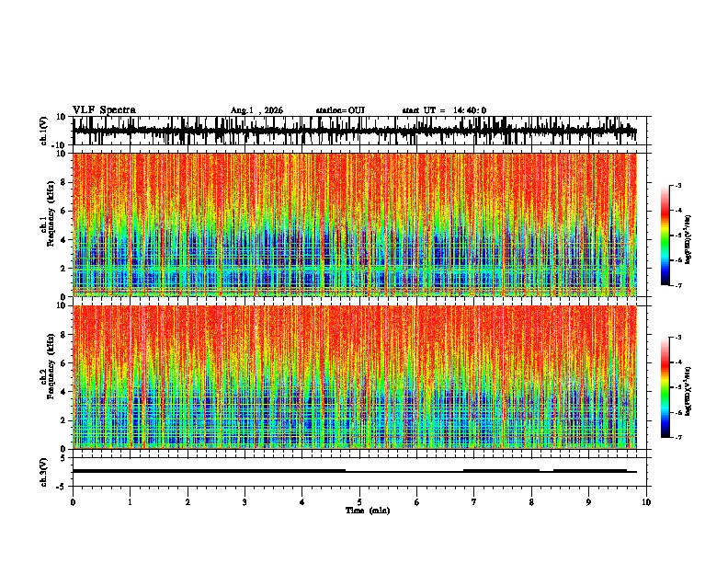The height and width of the screenshot is (563, 728).
Task: Click the ch.2 spectrogram color scale bar
Action: 665,387
